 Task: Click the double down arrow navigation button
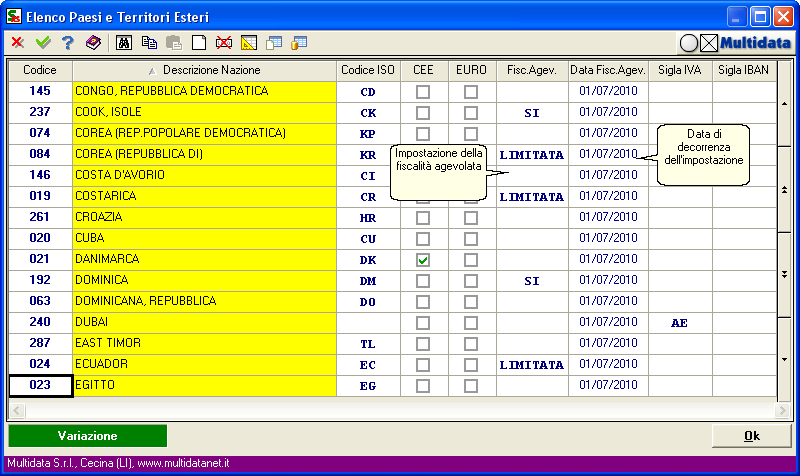tap(784, 274)
